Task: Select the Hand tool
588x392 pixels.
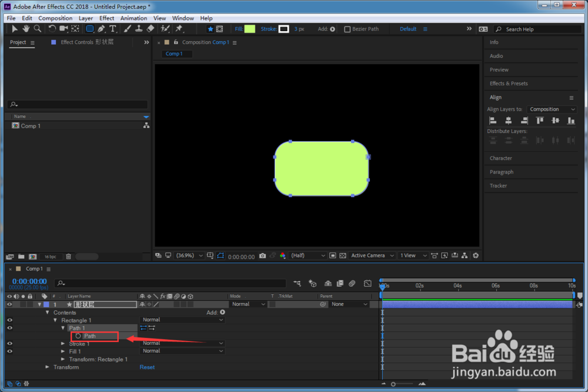Action: point(26,28)
